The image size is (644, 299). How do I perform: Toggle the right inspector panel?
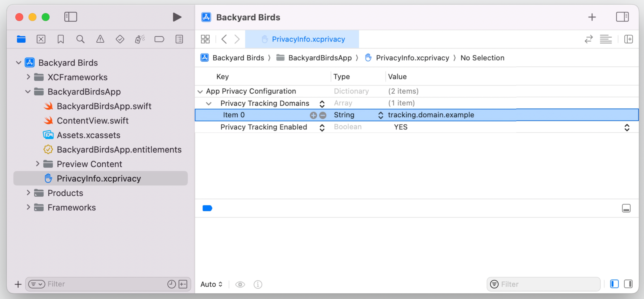[622, 17]
